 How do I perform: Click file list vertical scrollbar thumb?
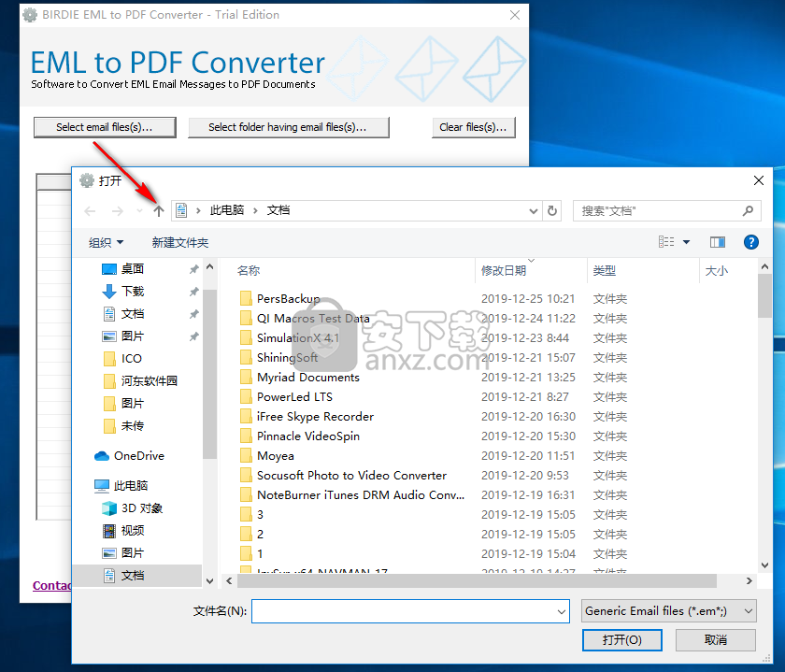pyautogui.click(x=764, y=295)
